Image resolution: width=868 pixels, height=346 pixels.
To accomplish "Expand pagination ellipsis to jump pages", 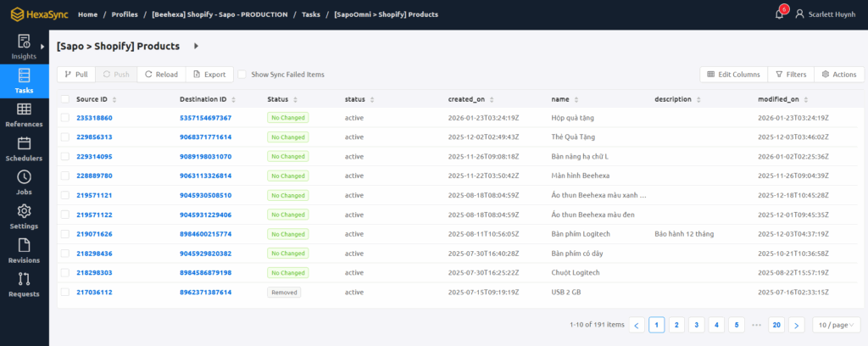I will click(757, 325).
